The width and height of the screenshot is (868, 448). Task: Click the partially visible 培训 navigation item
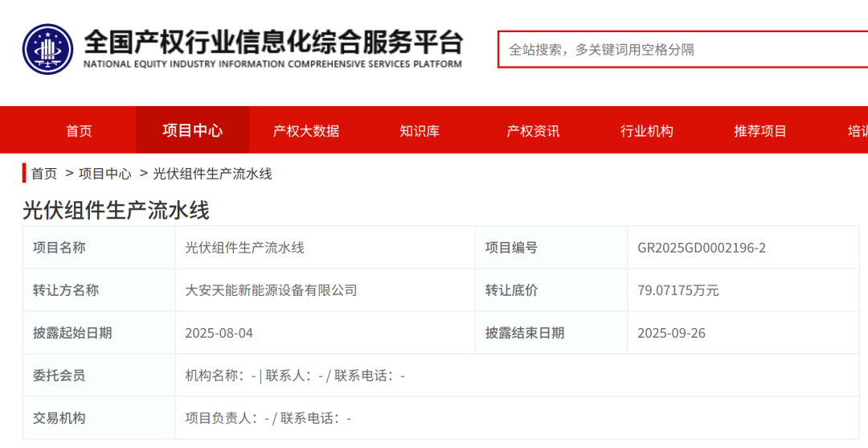pyautogui.click(x=857, y=131)
